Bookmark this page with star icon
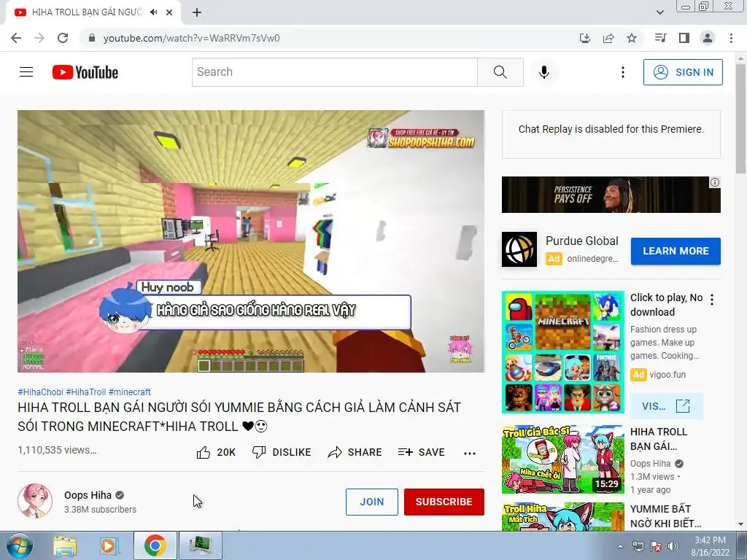 pos(632,38)
